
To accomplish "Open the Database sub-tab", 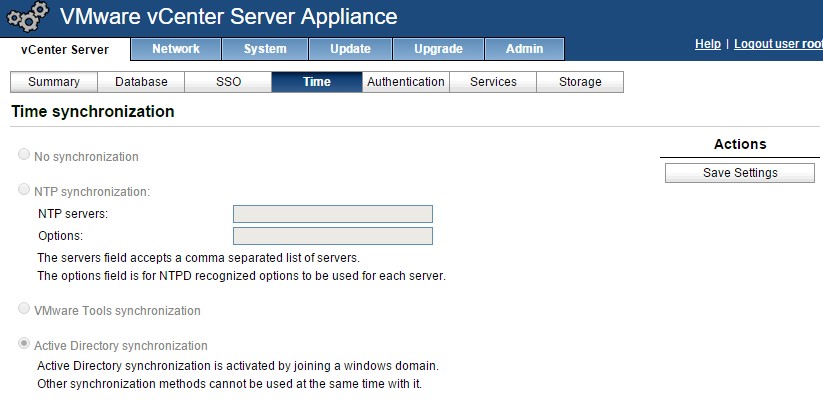I will (141, 82).
